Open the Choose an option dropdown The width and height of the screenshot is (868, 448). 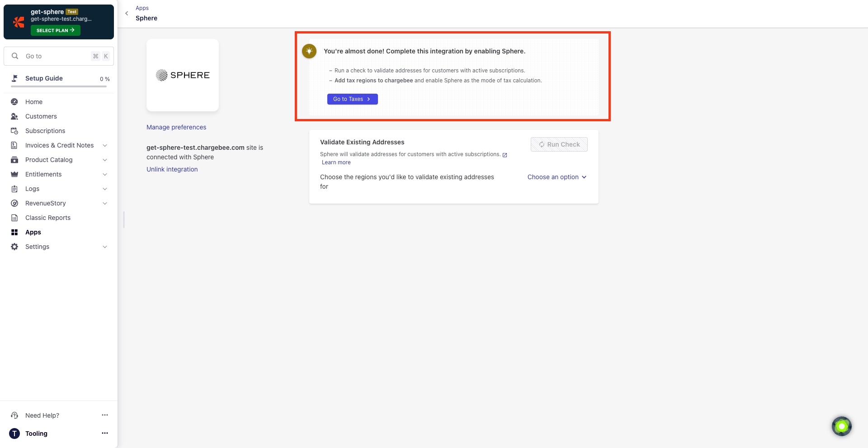coord(557,177)
